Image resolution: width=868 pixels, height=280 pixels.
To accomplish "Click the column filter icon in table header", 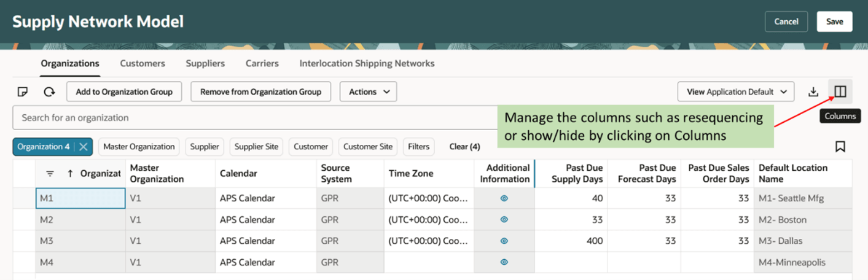I will [x=50, y=174].
